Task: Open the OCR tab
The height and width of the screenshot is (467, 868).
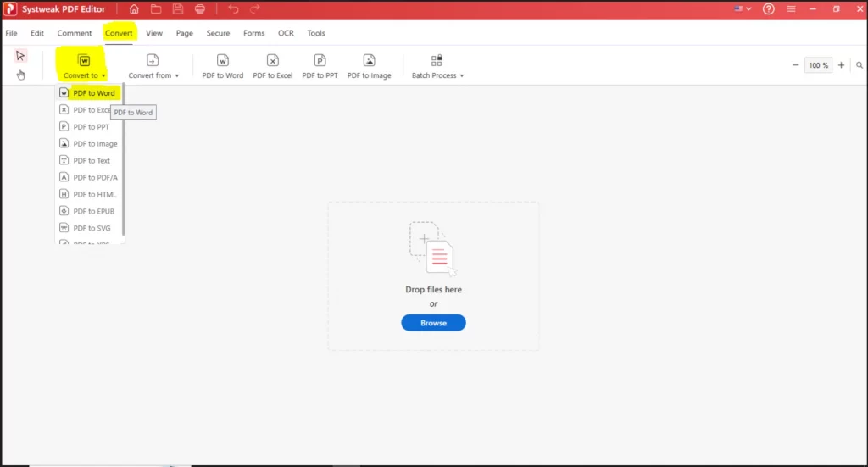Action: pyautogui.click(x=286, y=33)
